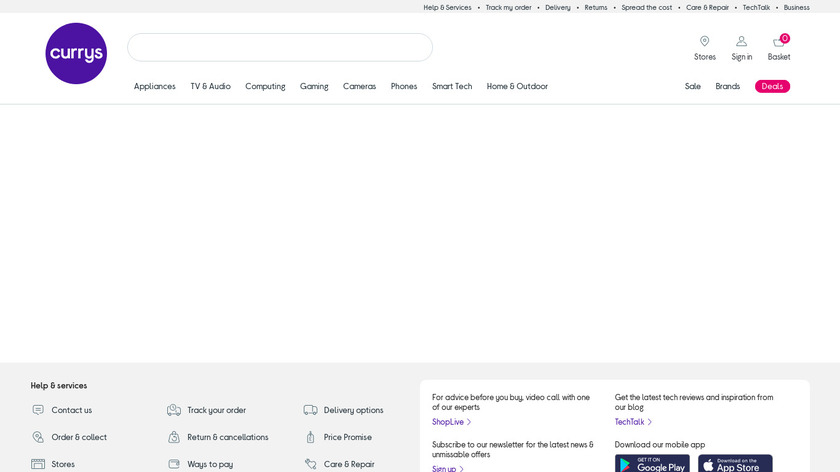840x472 pixels.
Task: Click the Currys purple logo
Action: click(x=76, y=54)
